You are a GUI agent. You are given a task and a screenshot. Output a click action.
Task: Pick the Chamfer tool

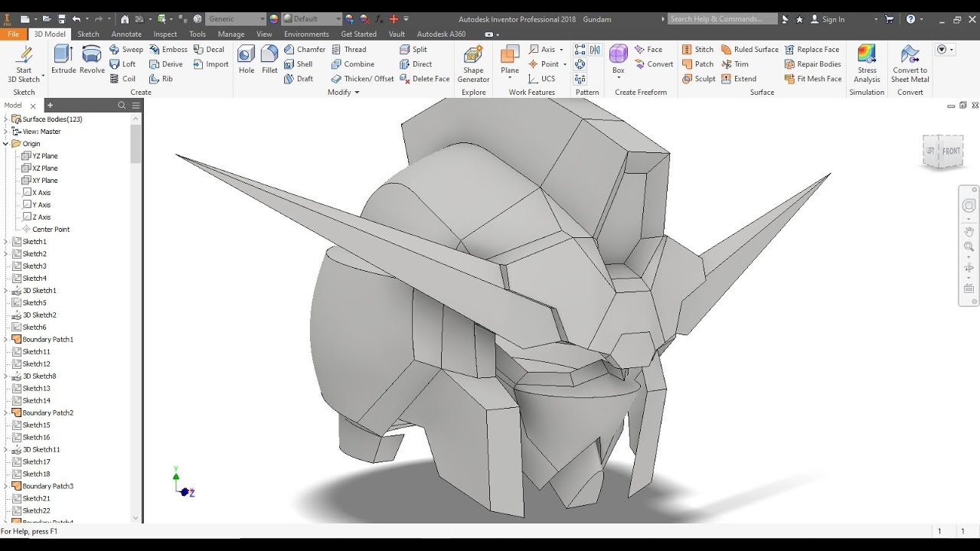(305, 49)
